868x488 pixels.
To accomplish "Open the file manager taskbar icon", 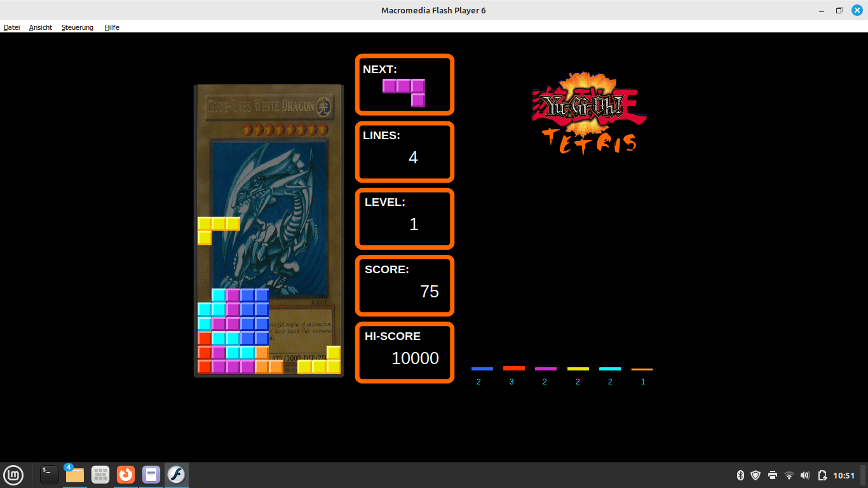I will [x=75, y=475].
